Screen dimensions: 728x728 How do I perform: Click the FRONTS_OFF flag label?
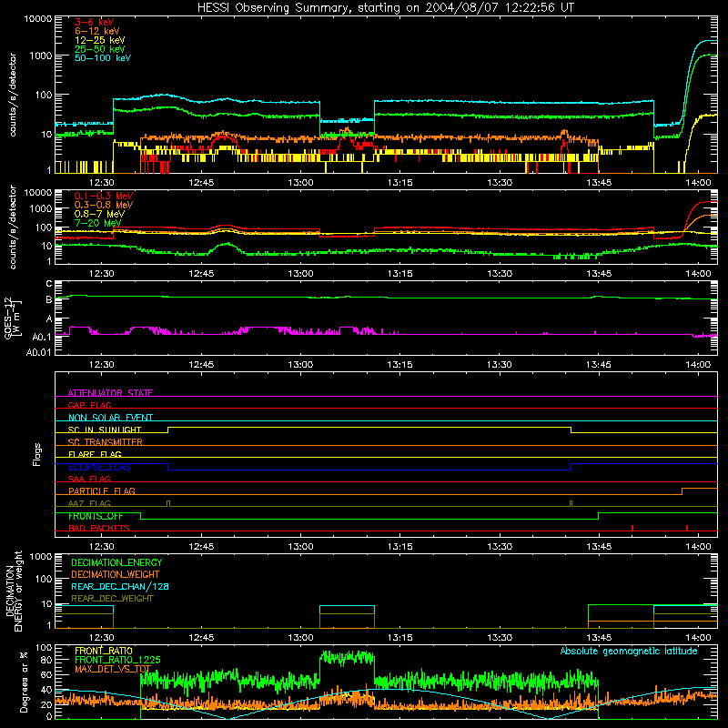pos(96,516)
